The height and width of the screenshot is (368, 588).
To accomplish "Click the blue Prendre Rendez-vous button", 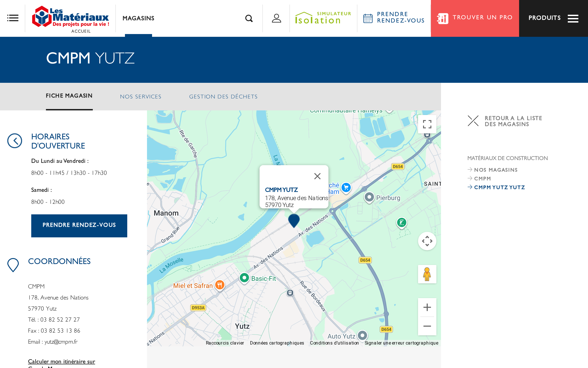I will pyautogui.click(x=79, y=226).
